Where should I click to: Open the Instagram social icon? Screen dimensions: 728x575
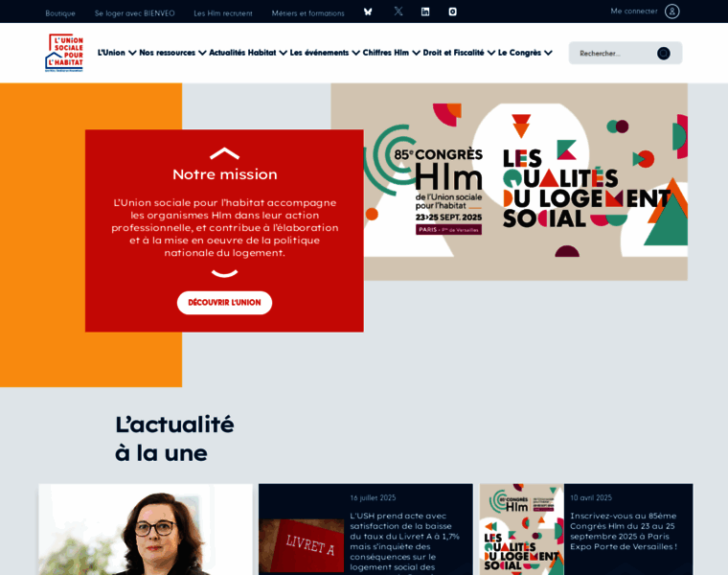(453, 12)
